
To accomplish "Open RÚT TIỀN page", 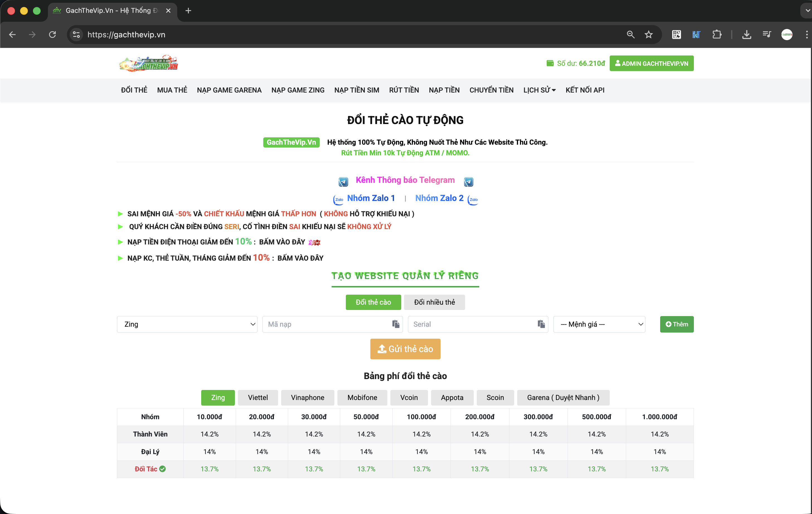I will tap(404, 90).
